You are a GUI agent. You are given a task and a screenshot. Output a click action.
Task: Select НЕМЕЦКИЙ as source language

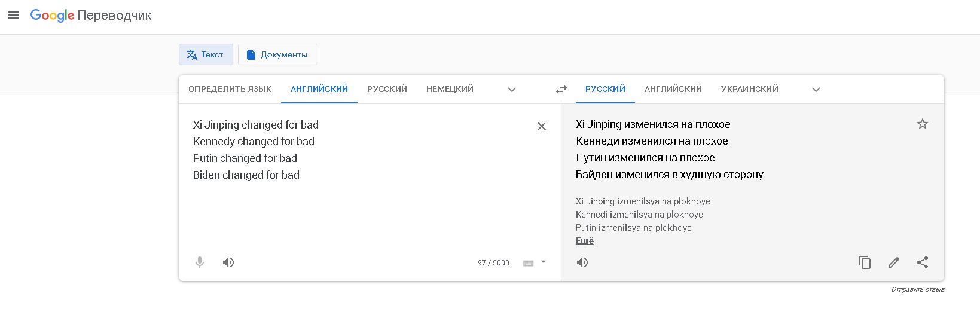click(450, 89)
